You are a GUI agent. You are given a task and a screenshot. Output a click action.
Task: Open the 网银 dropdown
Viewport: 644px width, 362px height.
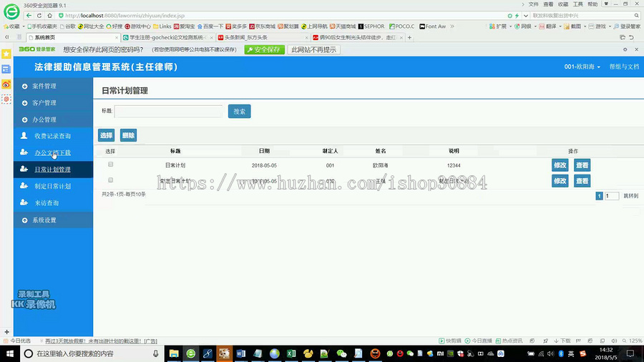pos(526,26)
